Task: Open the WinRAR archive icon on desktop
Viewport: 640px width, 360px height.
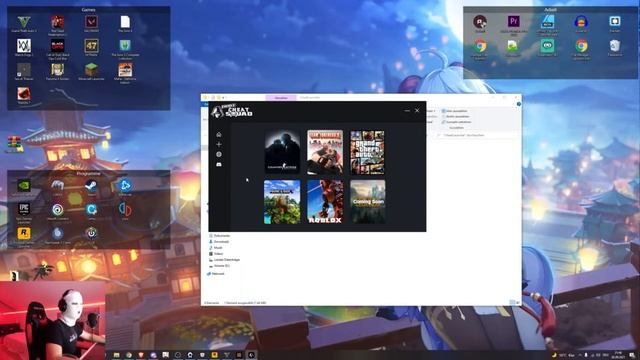Action: click(15, 144)
